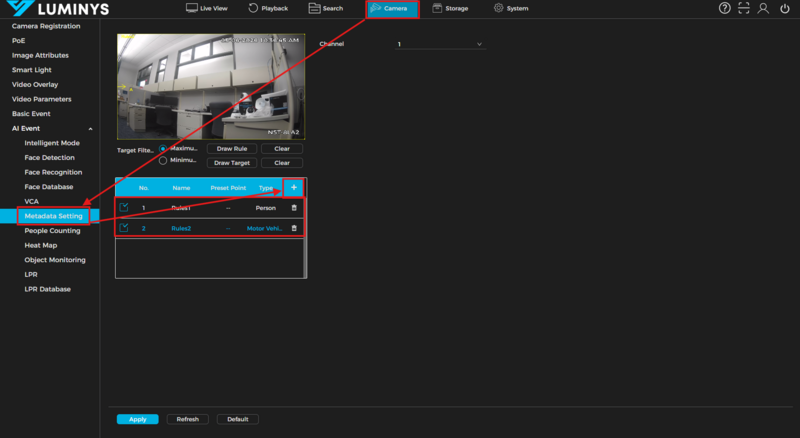Click the No. column header
The height and width of the screenshot is (438, 800).
[144, 188]
